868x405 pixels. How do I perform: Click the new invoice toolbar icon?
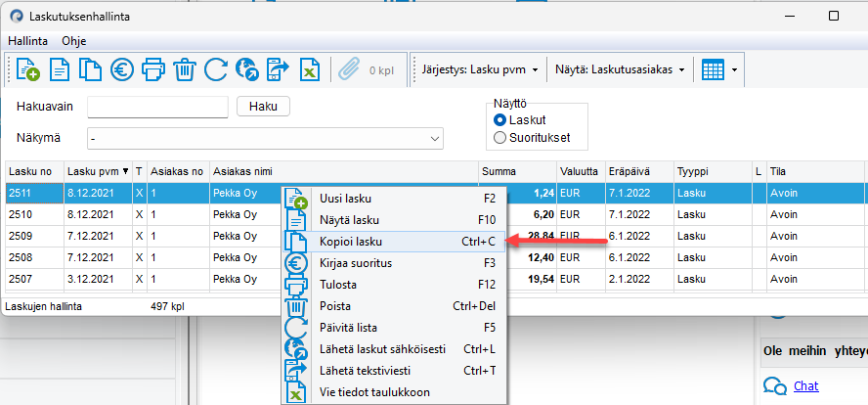coord(28,69)
